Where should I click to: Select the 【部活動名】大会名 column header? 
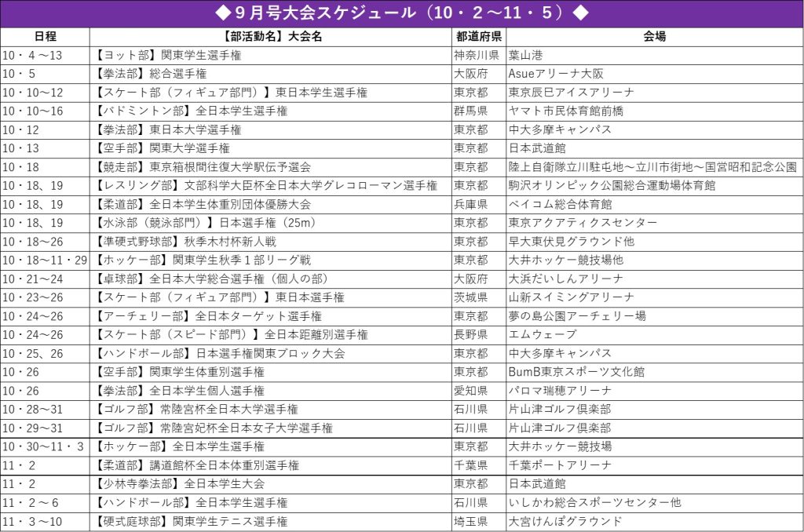pos(270,36)
